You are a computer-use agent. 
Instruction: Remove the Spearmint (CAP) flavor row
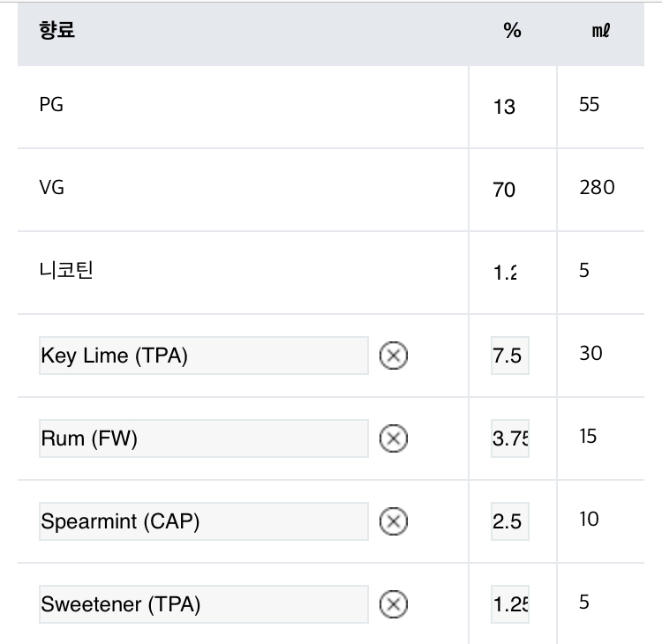[393, 521]
